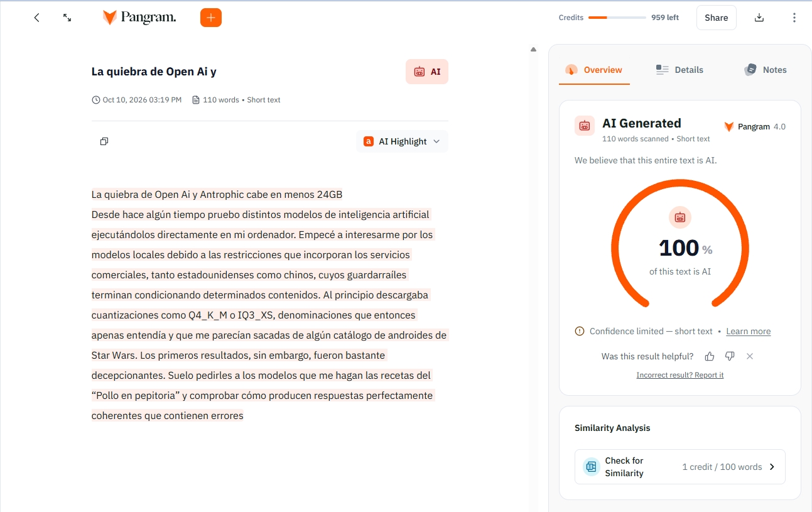The height and width of the screenshot is (512, 812).
Task: Click the credits usage progress bar
Action: click(617, 18)
